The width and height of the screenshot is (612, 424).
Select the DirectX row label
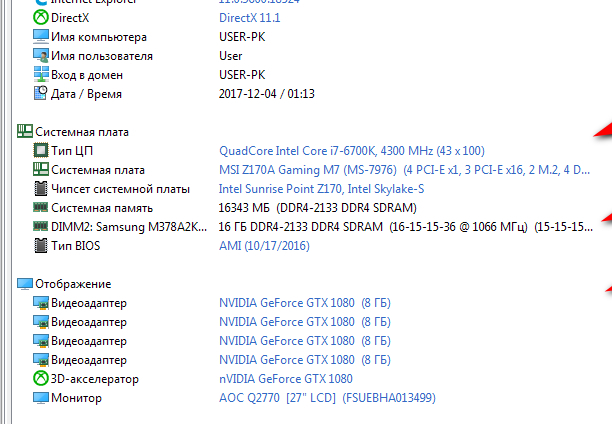tap(70, 18)
